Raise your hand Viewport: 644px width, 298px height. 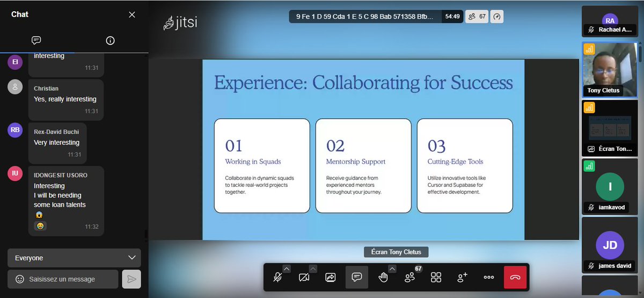pos(383,277)
